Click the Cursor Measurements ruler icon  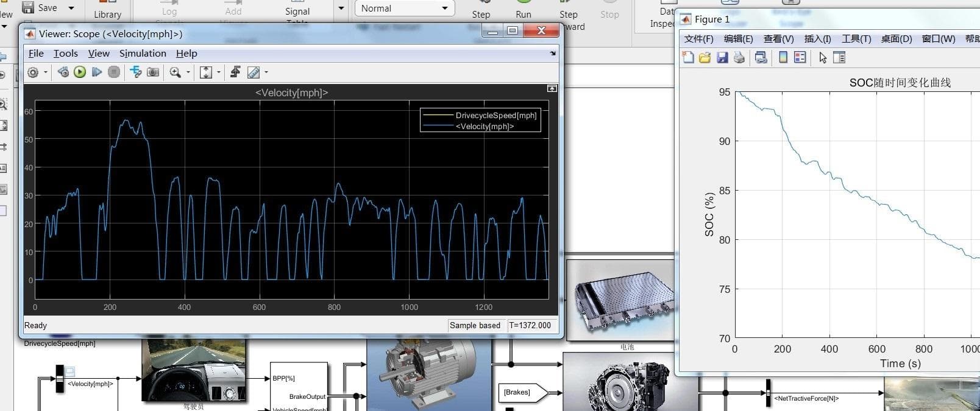pyautogui.click(x=254, y=72)
